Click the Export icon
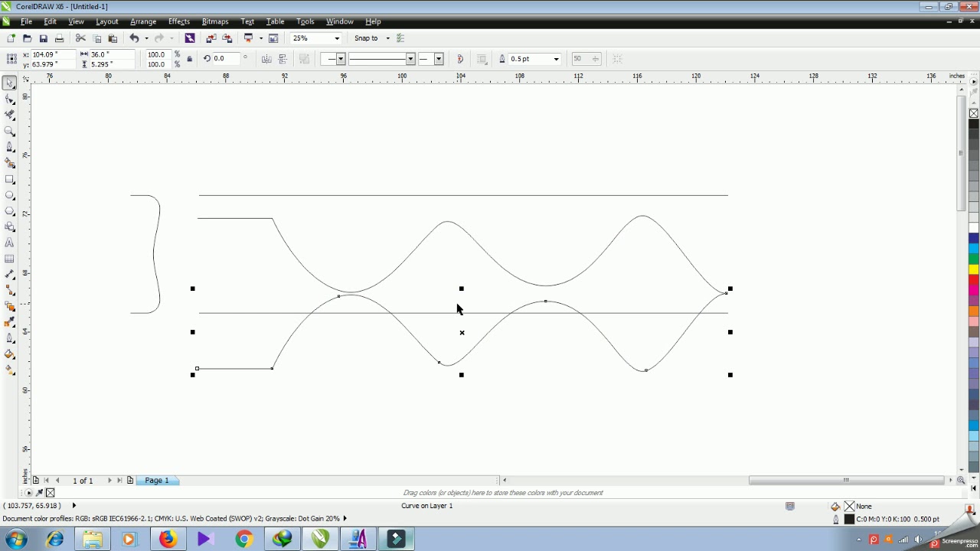The height and width of the screenshot is (551, 980). click(x=227, y=38)
